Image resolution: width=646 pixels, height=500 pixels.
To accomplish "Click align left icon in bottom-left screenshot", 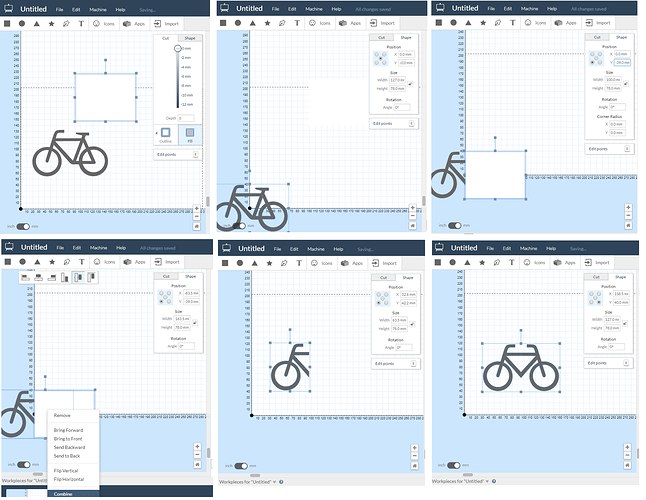I will click(26, 278).
